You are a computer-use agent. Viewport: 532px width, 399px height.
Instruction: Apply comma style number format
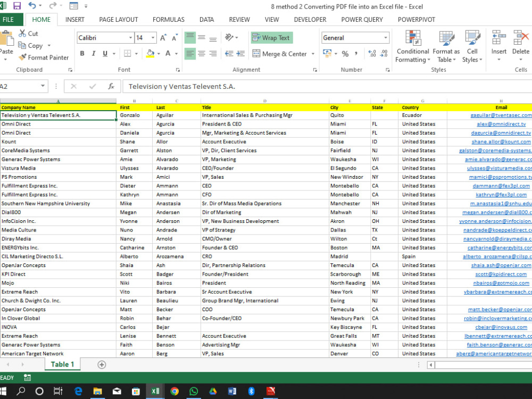click(x=356, y=53)
